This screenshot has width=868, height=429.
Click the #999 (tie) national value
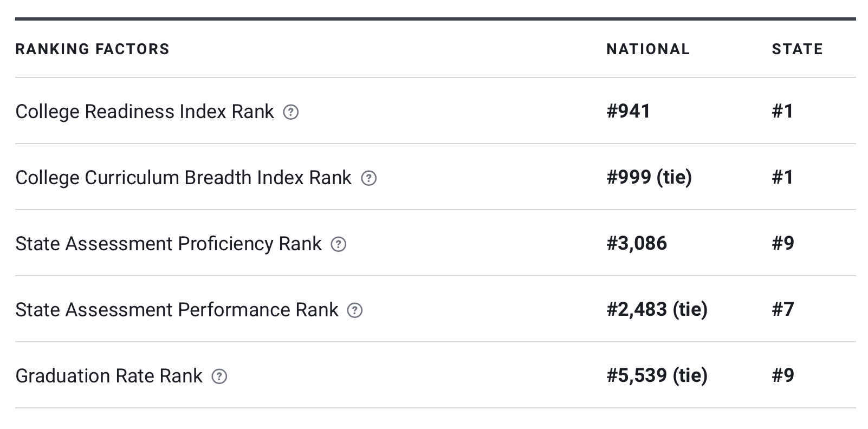(649, 177)
